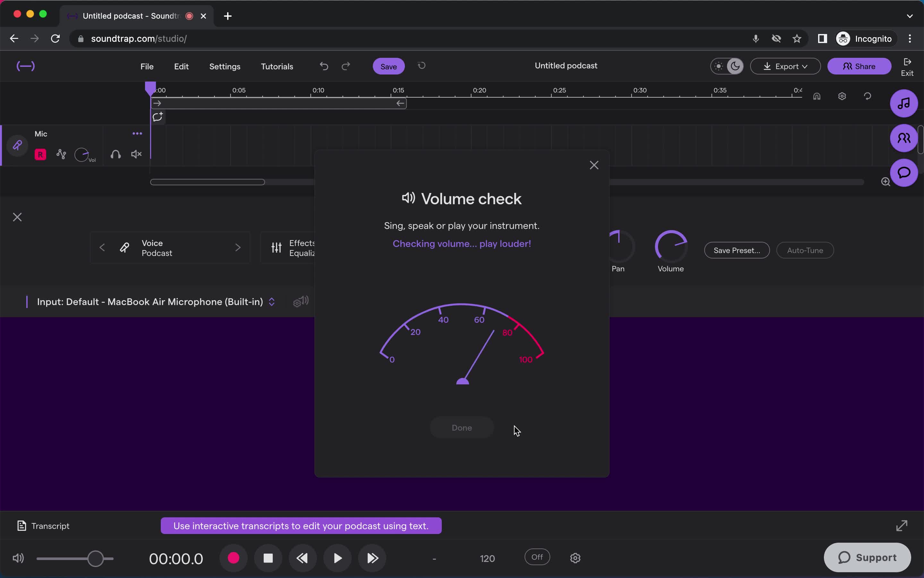Screen dimensions: 924x578
Task: Click the Volume knob in instrument panel
Action: 671,247
